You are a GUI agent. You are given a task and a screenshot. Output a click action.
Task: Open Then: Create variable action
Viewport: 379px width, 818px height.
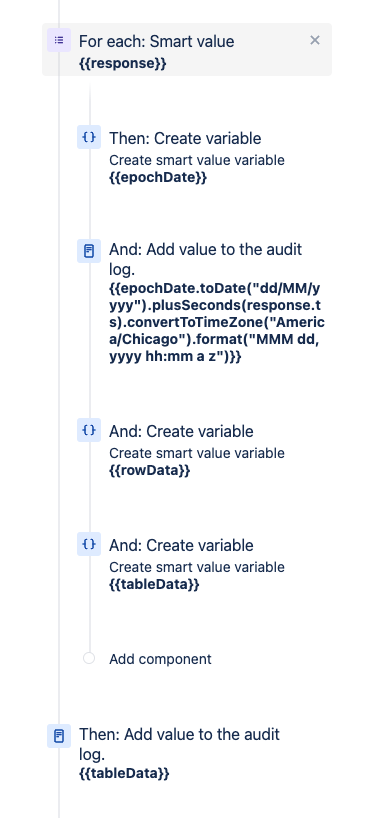pos(185,138)
